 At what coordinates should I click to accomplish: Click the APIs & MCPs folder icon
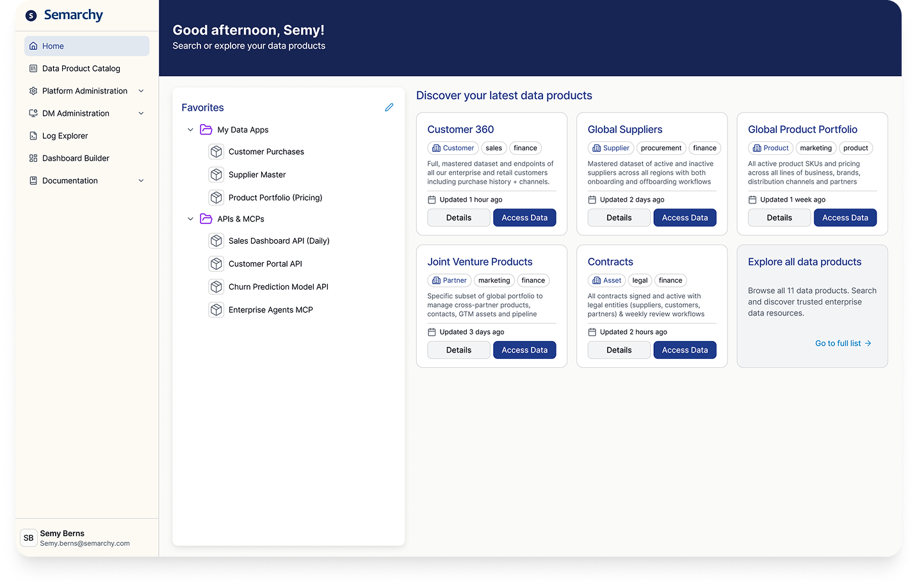click(206, 219)
